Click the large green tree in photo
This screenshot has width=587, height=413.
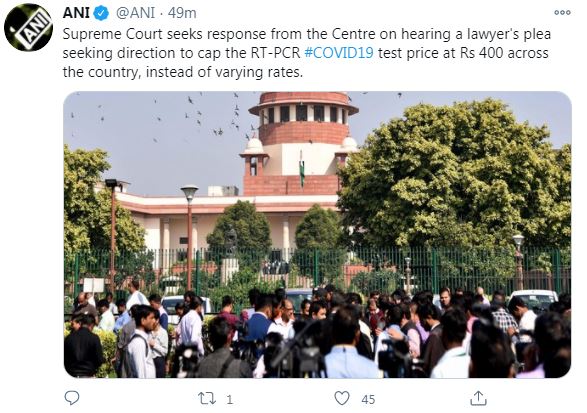tap(455, 176)
